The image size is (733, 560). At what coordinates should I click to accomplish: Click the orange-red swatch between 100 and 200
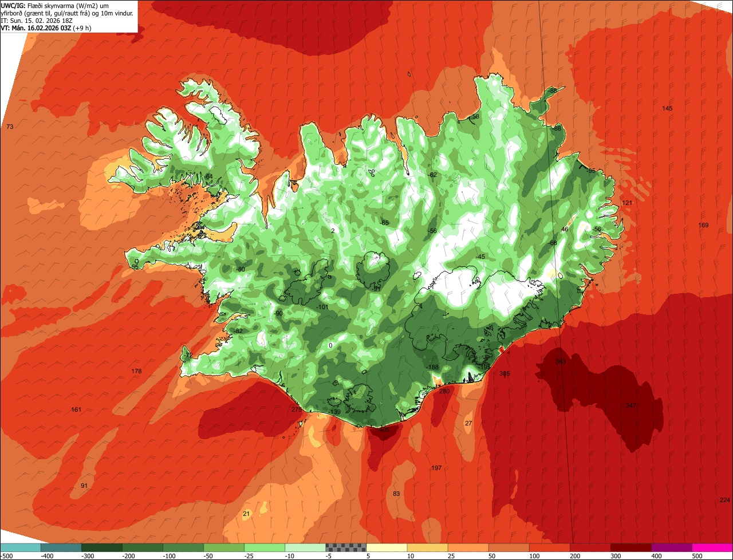(x=549, y=547)
